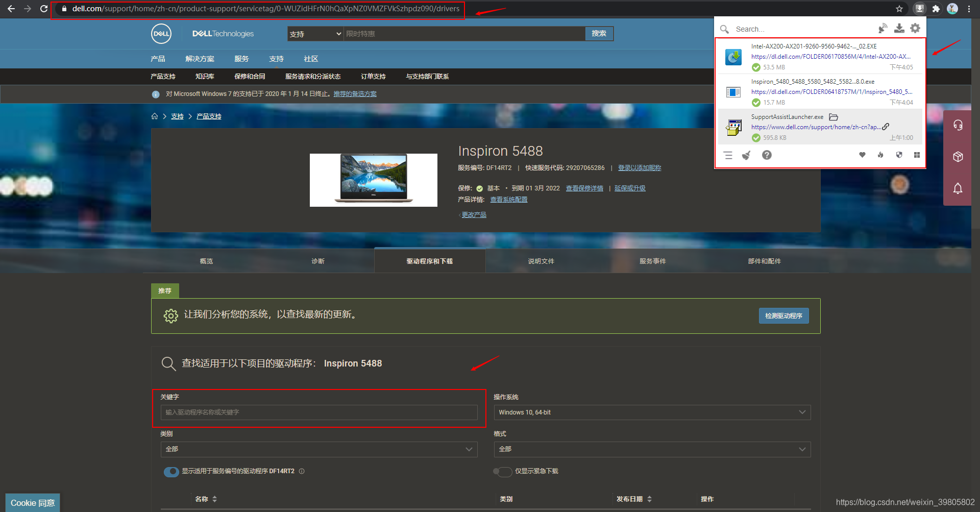Image resolution: width=980 pixels, height=512 pixels.
Task: Click the four-squares grid icon in download panel
Action: pos(917,155)
